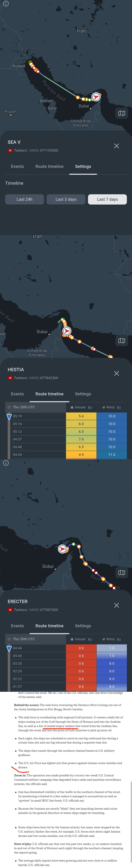Click SEA V vessel name heading
Screen dimensions: 132x868
(x=14, y=142)
